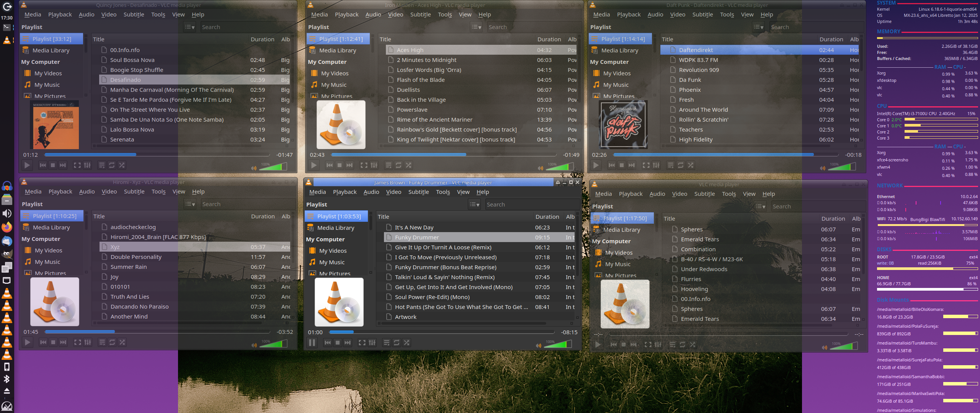Open playlist view dropdown in Quincy Jones window
Screen dimensions: 980x413
coord(189,27)
